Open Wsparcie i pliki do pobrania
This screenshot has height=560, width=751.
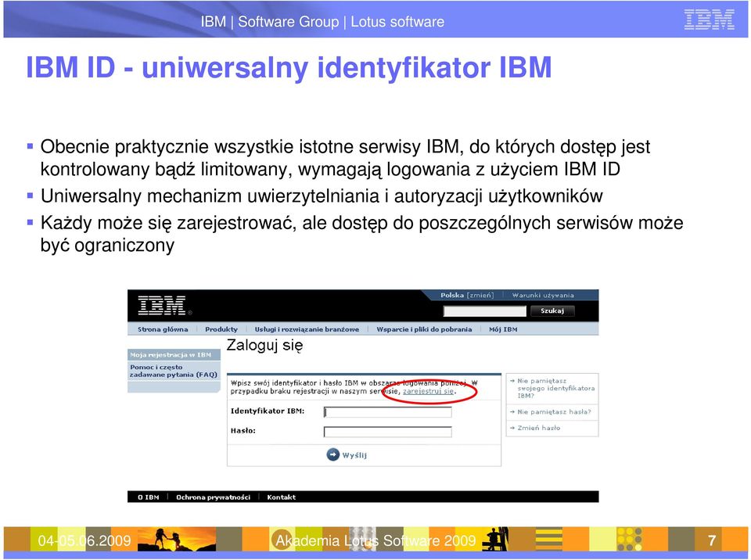(x=424, y=329)
